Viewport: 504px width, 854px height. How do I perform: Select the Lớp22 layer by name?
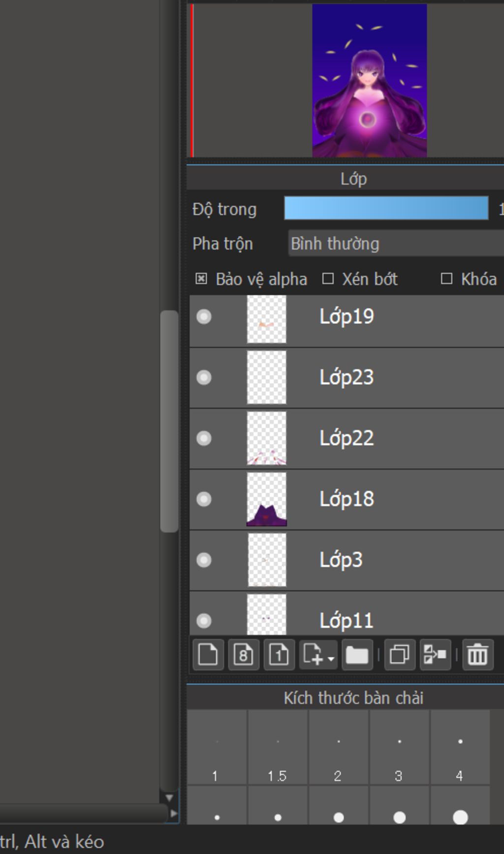tap(346, 438)
